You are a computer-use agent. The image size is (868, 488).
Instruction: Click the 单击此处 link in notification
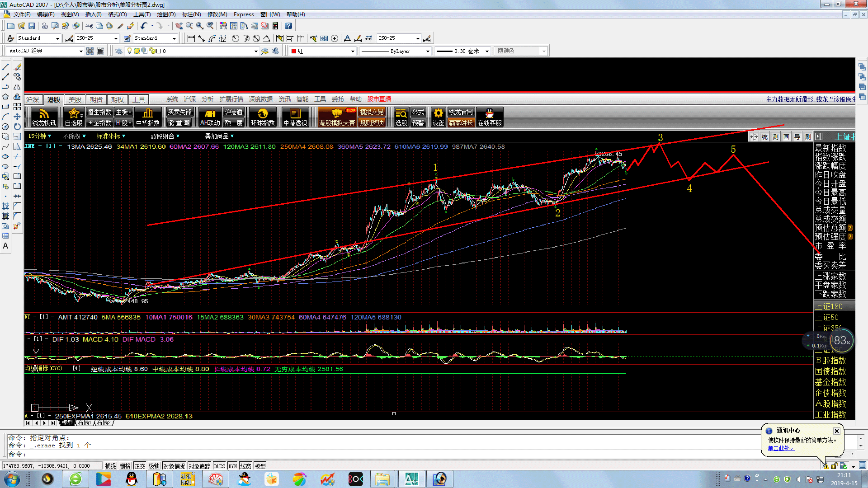[x=780, y=448]
